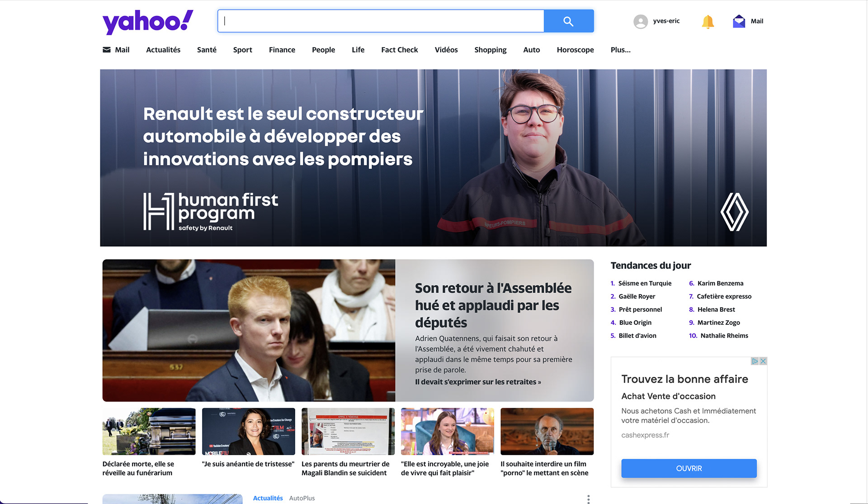Click the OUVRIR button in the ad
The image size is (868, 504).
(689, 468)
